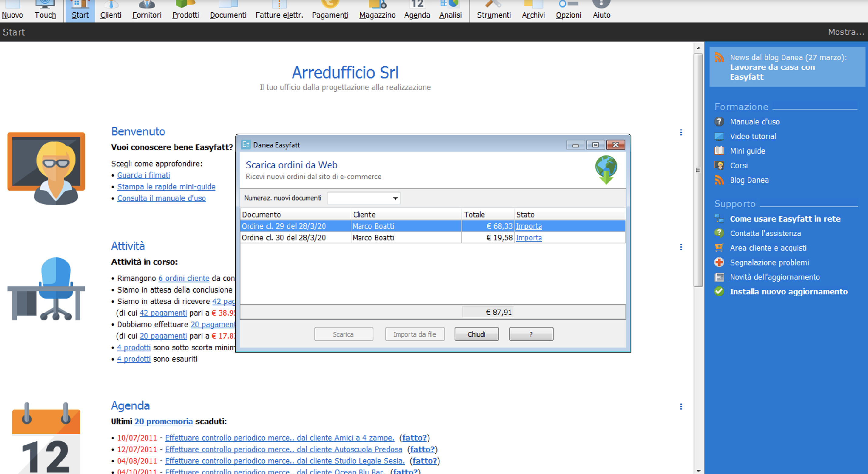Open Stampa le rapide mini-guide link
The height and width of the screenshot is (474, 868).
point(166,187)
